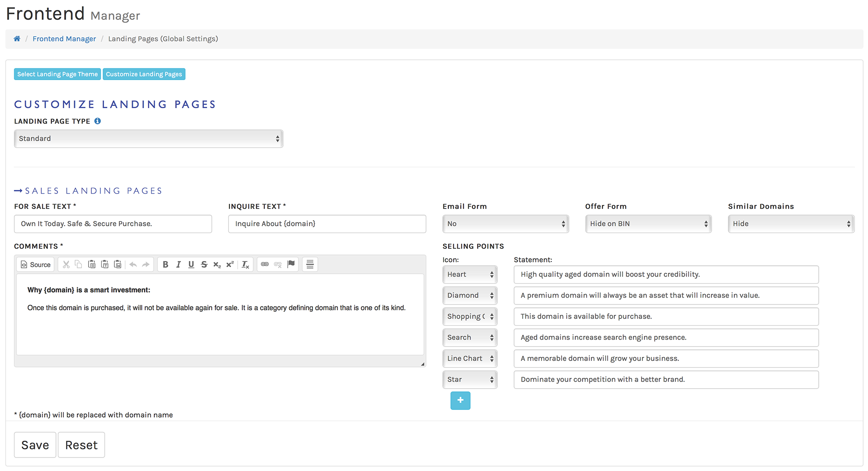Screen dimensions: 868x471
Task: Click the strikethrough icon
Action: tap(204, 265)
